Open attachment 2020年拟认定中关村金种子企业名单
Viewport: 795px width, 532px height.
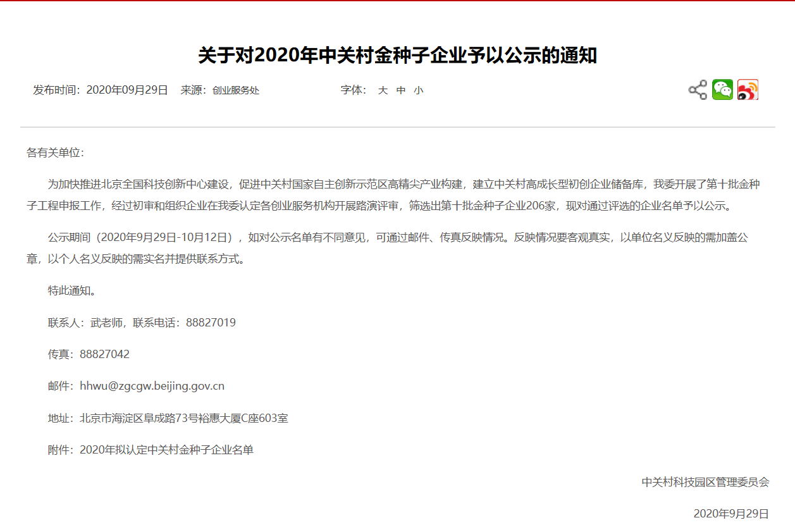click(166, 450)
